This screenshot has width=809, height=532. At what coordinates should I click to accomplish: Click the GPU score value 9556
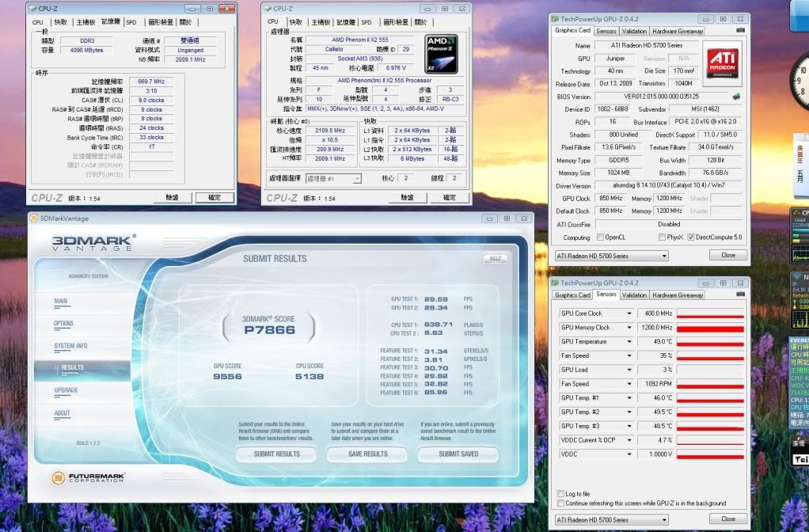click(227, 377)
